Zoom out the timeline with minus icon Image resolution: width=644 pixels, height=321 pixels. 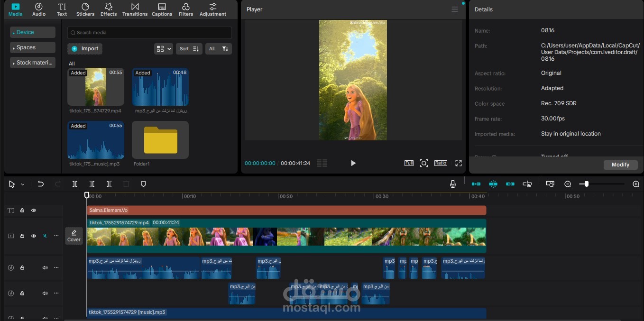click(x=568, y=184)
